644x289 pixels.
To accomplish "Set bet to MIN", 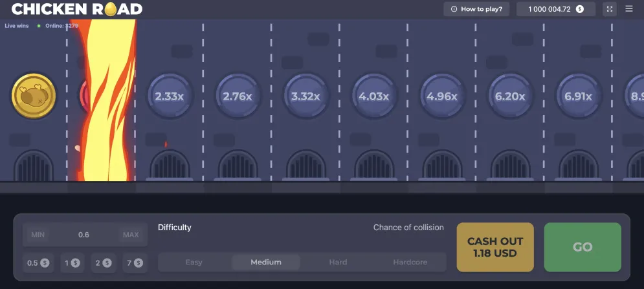I will coord(38,235).
